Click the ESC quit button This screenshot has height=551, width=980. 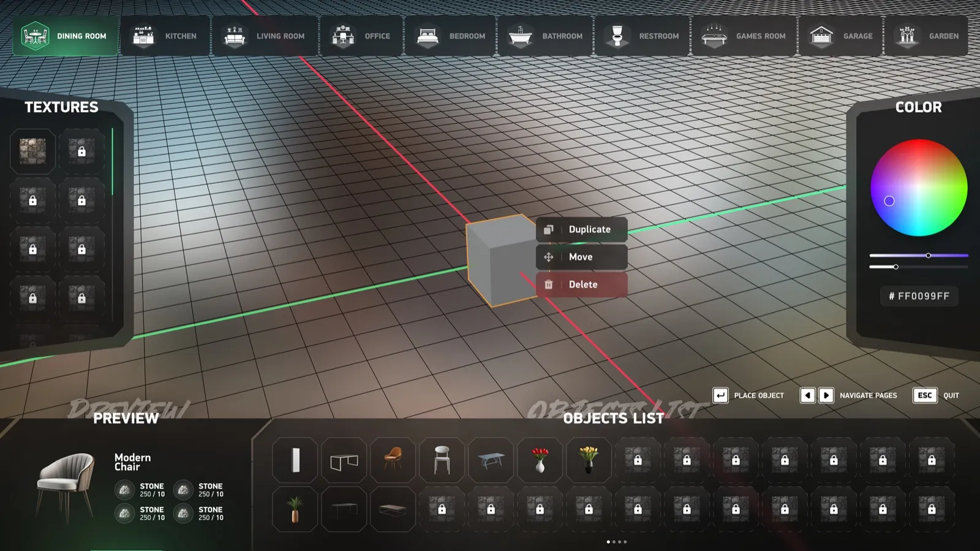pyautogui.click(x=925, y=395)
